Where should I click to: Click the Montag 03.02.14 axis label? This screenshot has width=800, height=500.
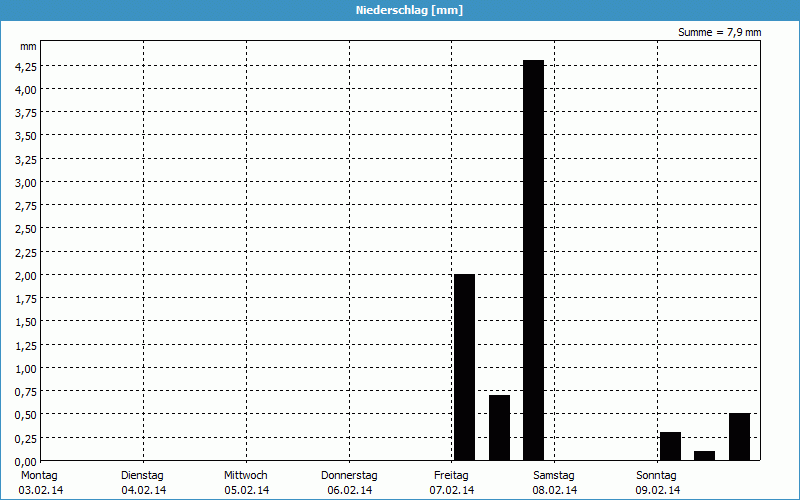click(40, 482)
